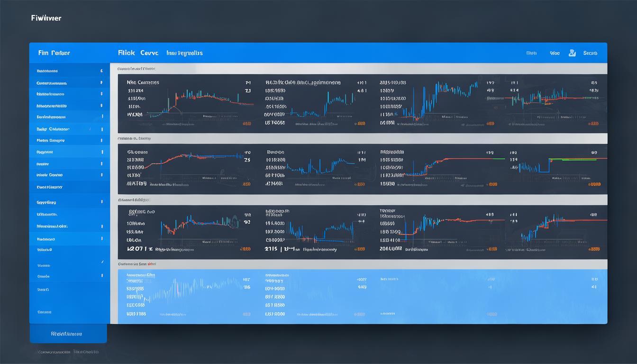Screen dimensions: 637x364
Task: Click the 'Ifheh' item in the header
Action: coord(531,53)
